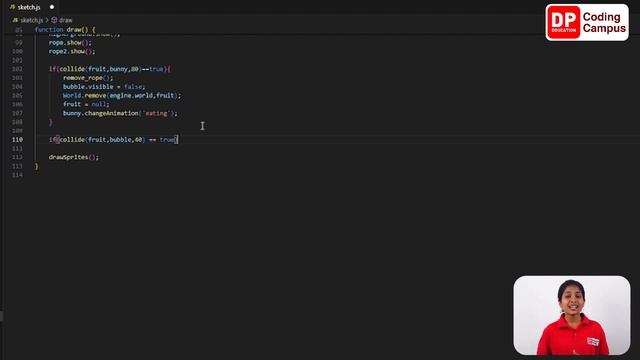Click the remove_rope() function call
This screenshot has height=360, width=640.
coord(88,78)
